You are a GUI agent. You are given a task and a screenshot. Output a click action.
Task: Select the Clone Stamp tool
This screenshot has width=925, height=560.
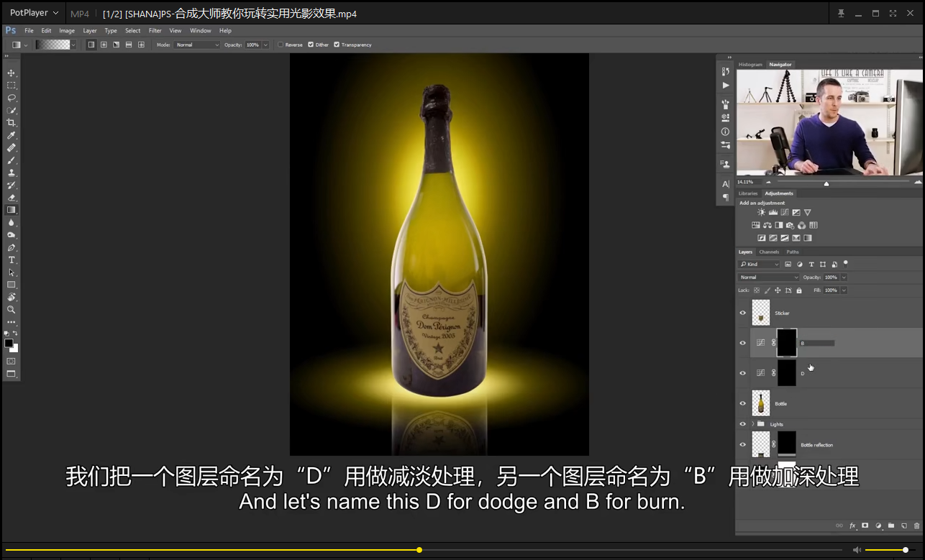coord(12,173)
